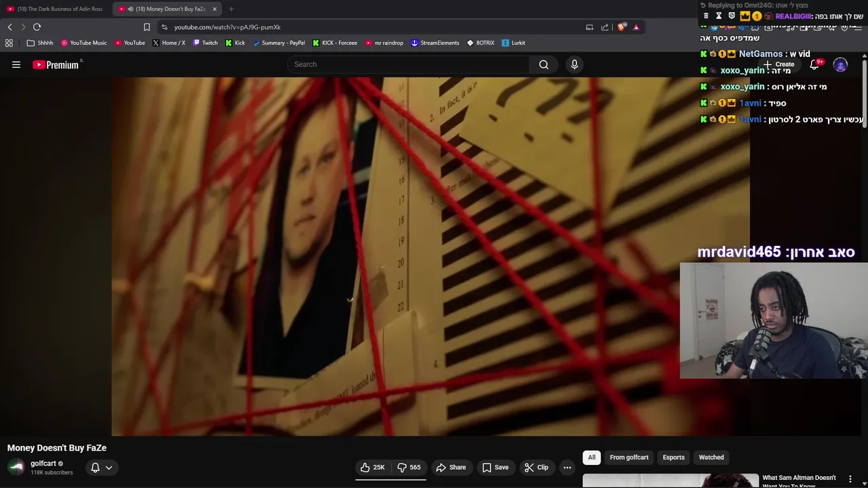Go back with the browser back arrow
The width and height of the screenshot is (868, 488).
click(x=9, y=27)
